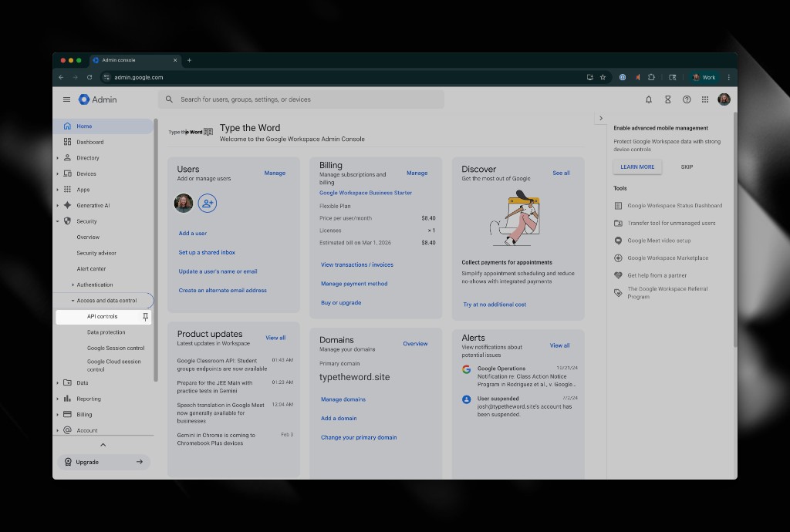The image size is (790, 532).
Task: Open Security advisor
Action: (x=96, y=253)
